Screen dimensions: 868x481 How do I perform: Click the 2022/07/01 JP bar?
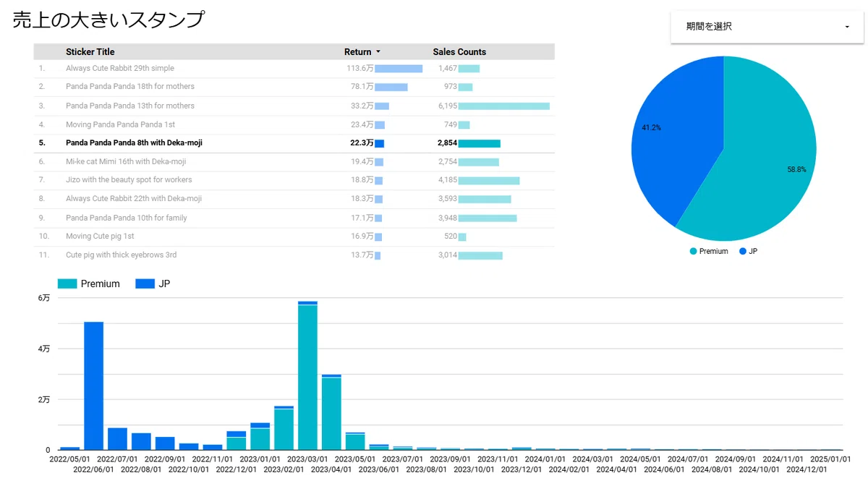pyautogui.click(x=117, y=439)
